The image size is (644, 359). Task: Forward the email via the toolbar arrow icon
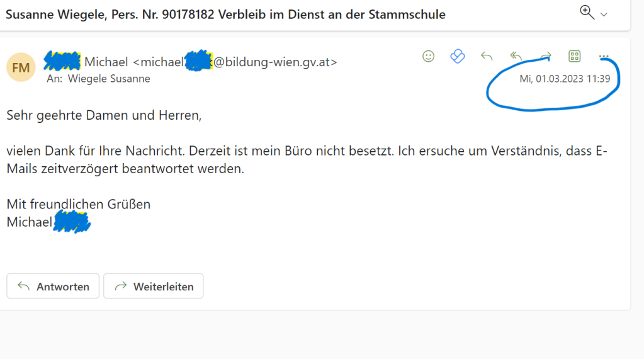tap(545, 57)
